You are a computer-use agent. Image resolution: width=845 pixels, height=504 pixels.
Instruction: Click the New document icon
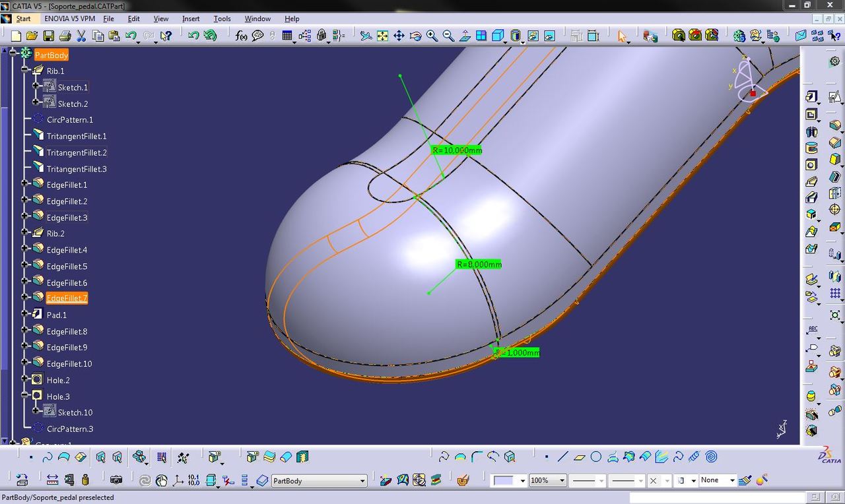(16, 36)
